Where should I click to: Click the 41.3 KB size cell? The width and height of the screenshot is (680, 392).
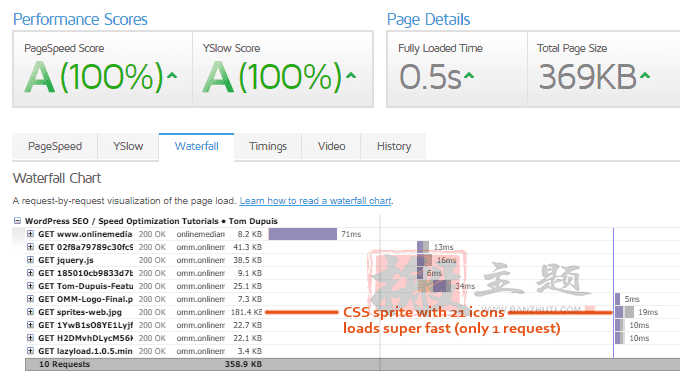click(248, 247)
